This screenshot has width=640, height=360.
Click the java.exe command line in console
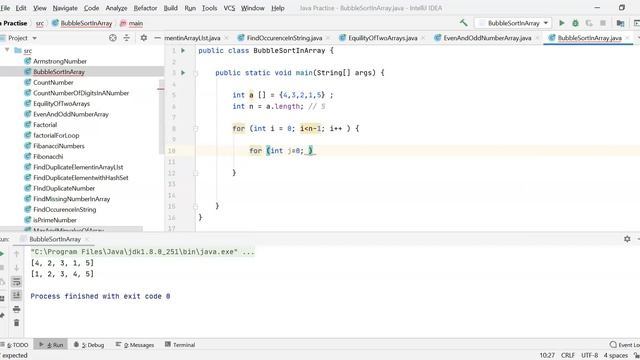(x=142, y=252)
